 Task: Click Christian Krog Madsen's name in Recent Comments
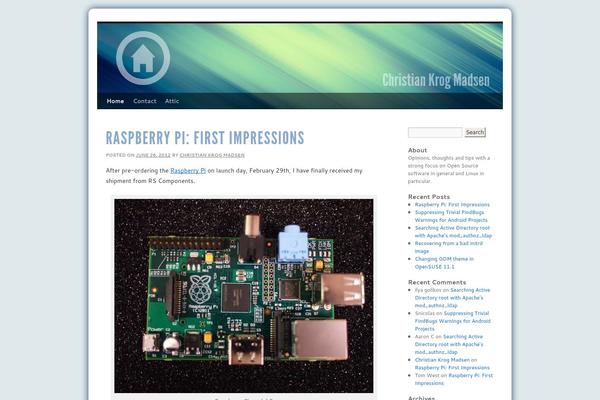click(x=442, y=360)
